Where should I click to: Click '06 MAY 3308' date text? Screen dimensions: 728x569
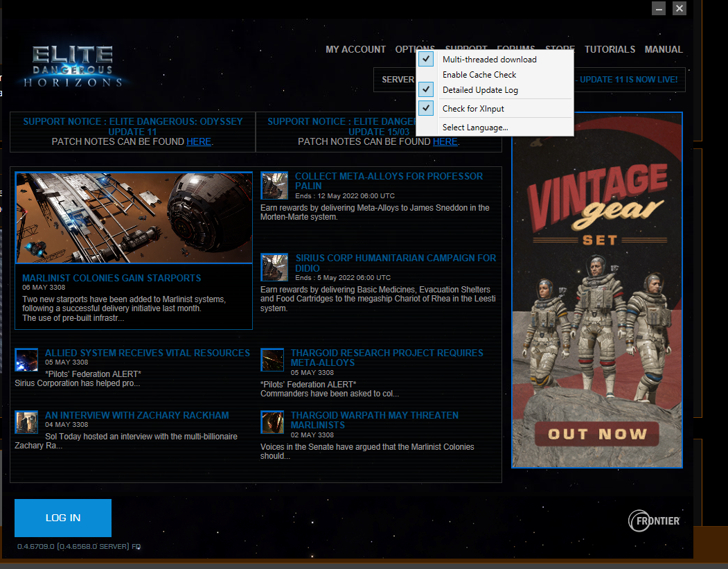[x=44, y=288]
